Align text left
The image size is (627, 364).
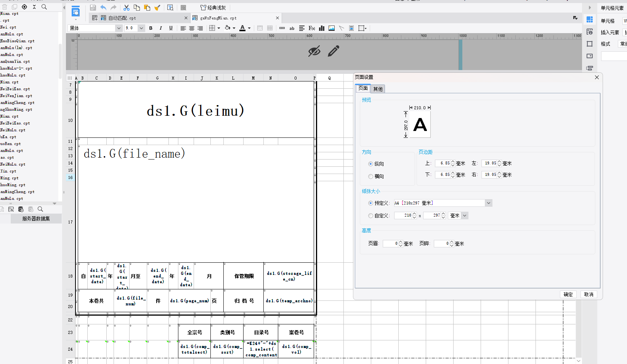click(183, 28)
